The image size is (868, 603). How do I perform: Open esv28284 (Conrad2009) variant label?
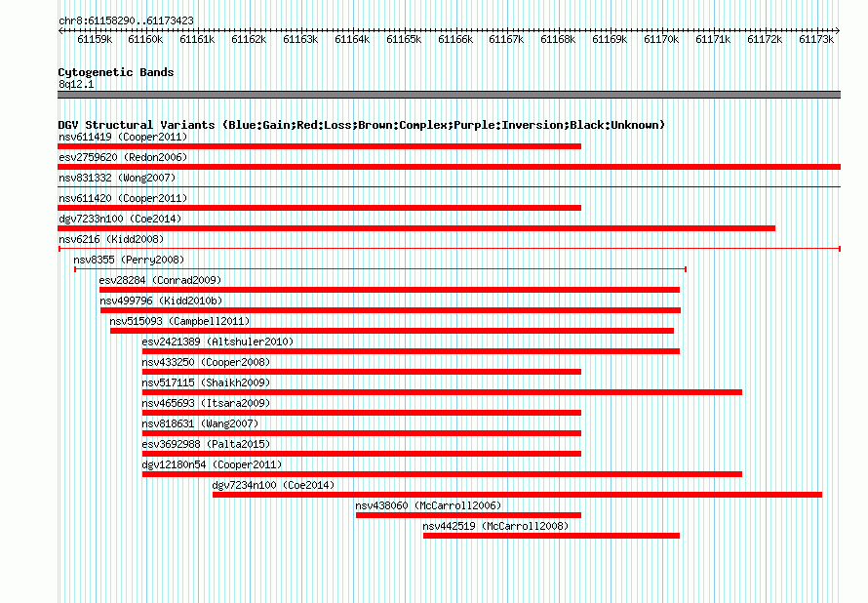(x=160, y=280)
